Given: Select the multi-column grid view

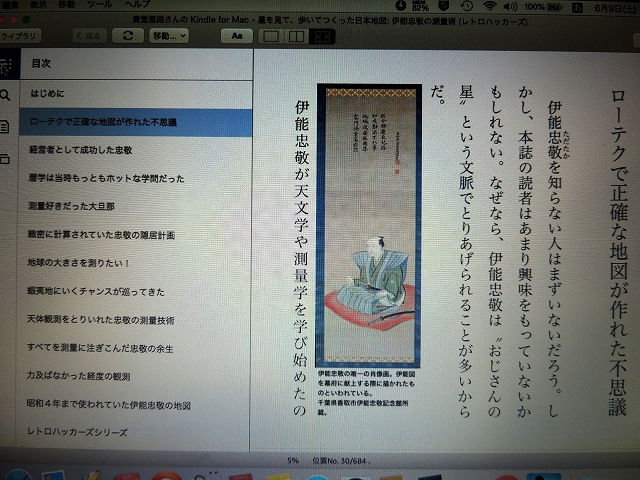Looking at the screenshot, I should coord(322,36).
